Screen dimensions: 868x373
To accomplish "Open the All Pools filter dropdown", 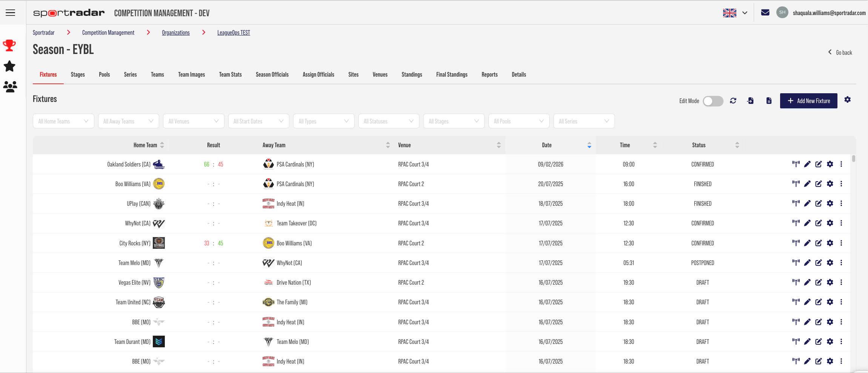I will [519, 121].
